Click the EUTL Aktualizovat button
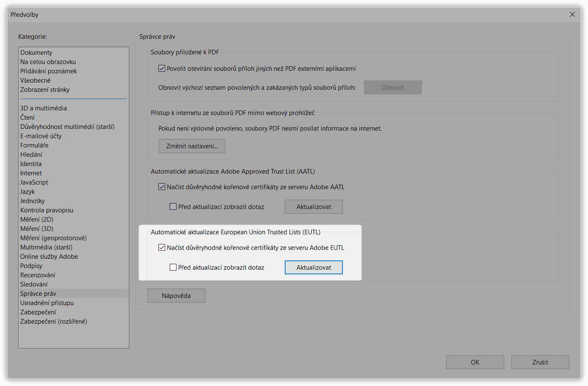This screenshot has height=386, width=588. 313,267
